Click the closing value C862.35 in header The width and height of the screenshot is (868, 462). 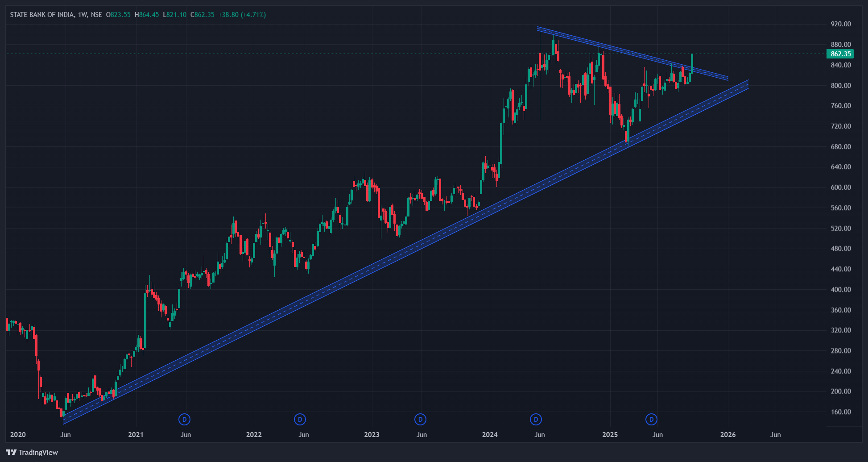point(203,15)
